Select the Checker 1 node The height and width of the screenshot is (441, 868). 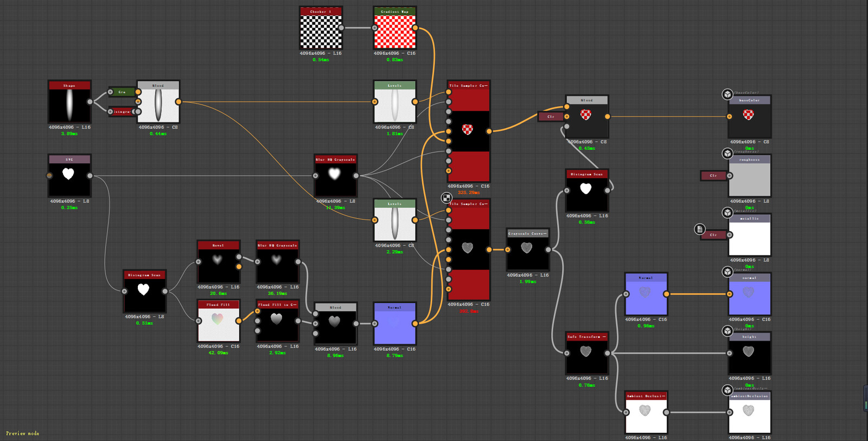[321, 28]
